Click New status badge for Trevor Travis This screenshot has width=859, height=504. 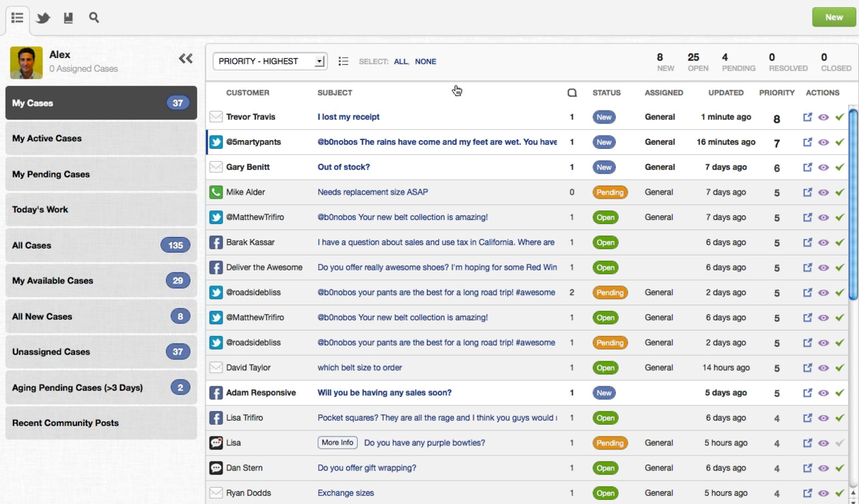pos(604,117)
